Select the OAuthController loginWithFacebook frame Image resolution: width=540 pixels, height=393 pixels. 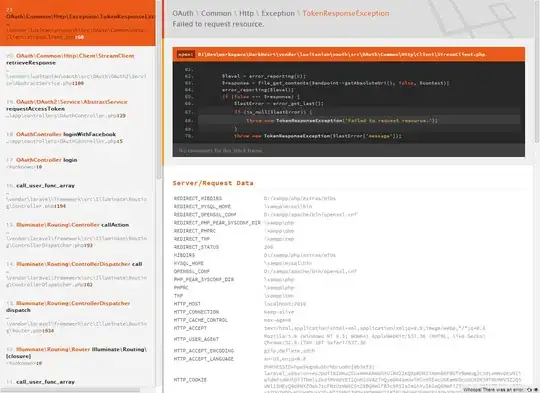click(x=77, y=138)
